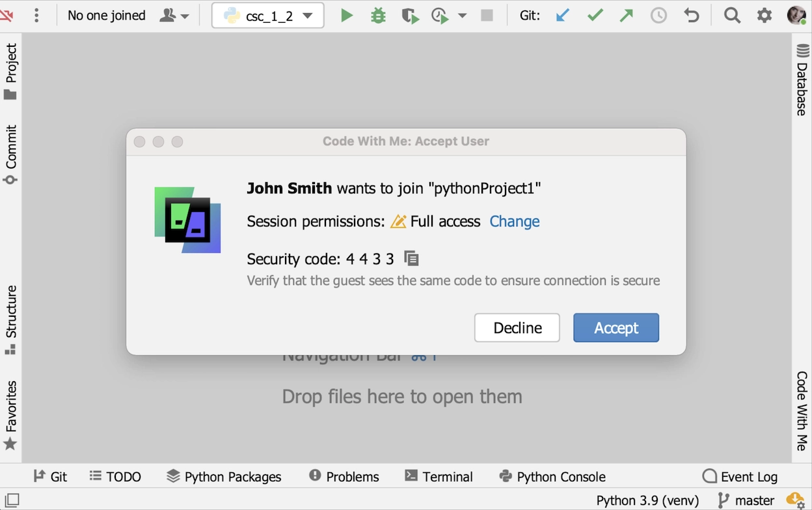Open the Commit tool window

click(x=10, y=155)
